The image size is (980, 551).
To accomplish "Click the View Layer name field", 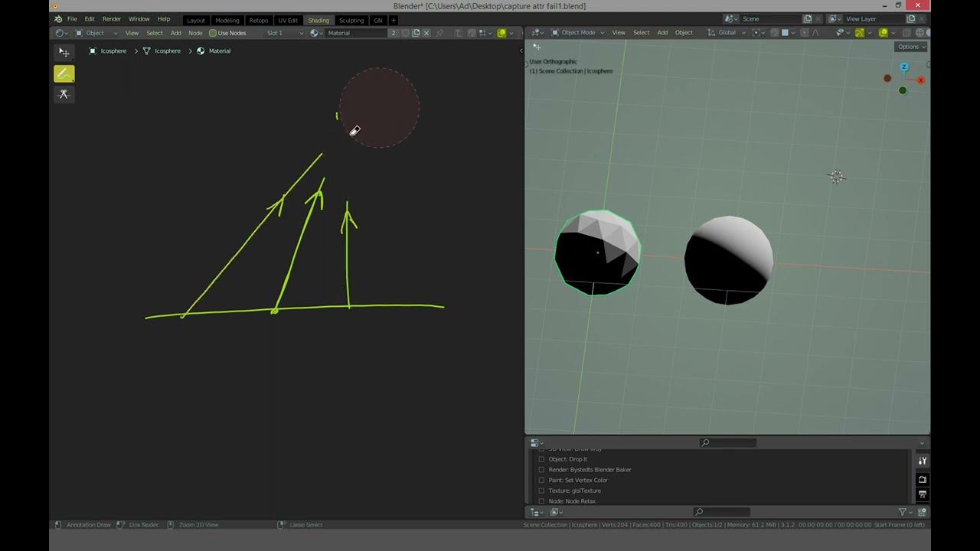I will point(873,19).
